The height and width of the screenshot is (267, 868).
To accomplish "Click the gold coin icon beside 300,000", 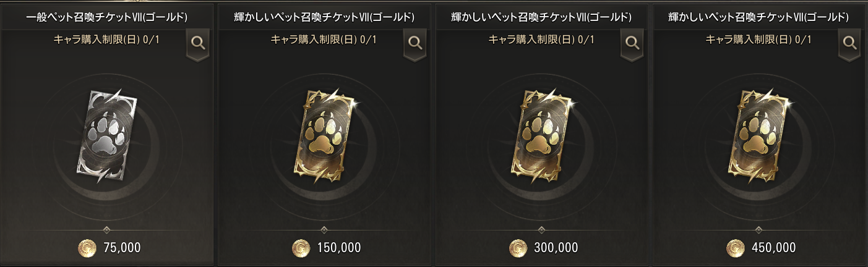I will (517, 248).
